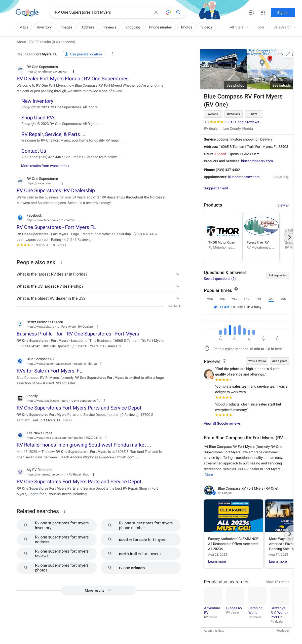
Task: Click the blue magnifier search icon
Action: pyautogui.click(x=178, y=12)
